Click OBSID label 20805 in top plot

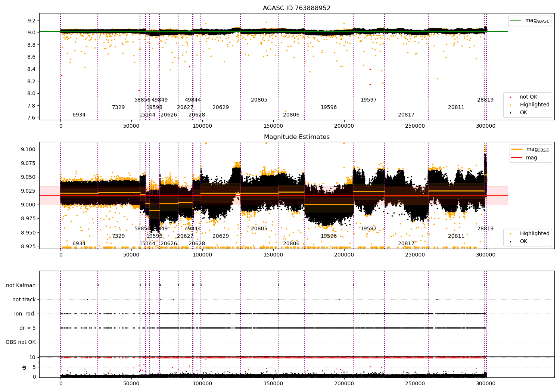[259, 100]
